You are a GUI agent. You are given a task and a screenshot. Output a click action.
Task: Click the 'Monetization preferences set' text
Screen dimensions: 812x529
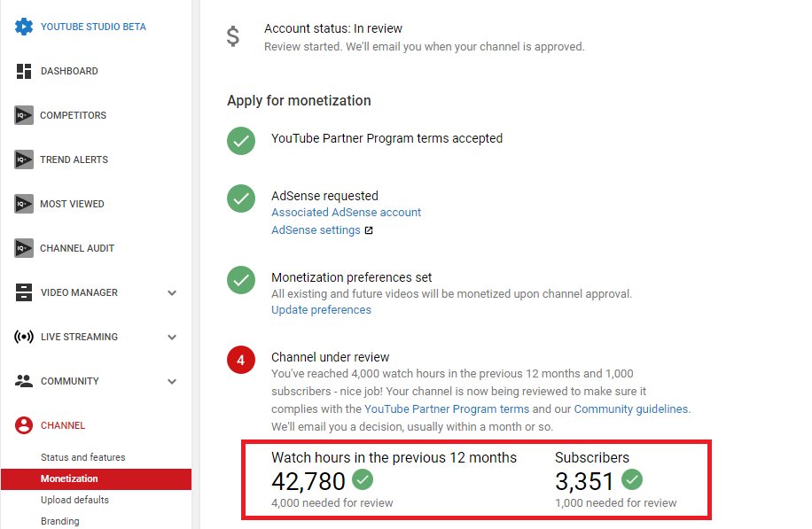click(x=352, y=277)
